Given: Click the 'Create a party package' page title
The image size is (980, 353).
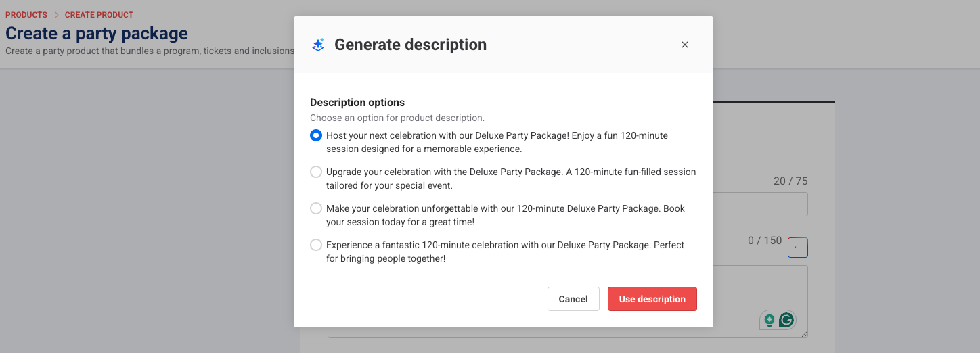Looking at the screenshot, I should tap(97, 32).
